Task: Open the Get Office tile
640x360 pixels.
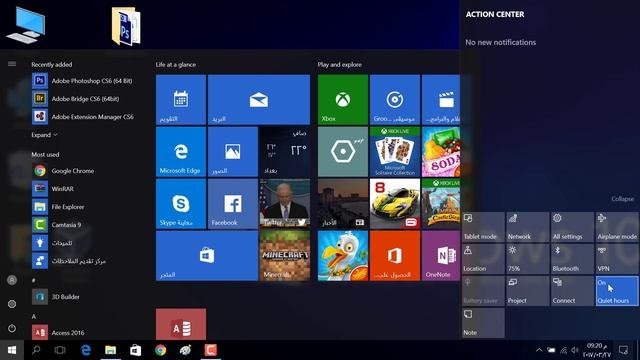Action: [395, 256]
